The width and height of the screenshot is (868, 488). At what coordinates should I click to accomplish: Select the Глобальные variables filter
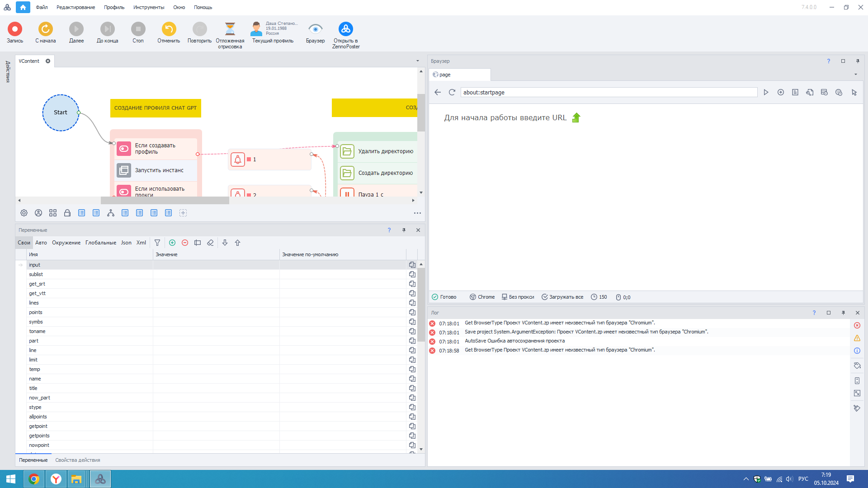pos(101,243)
